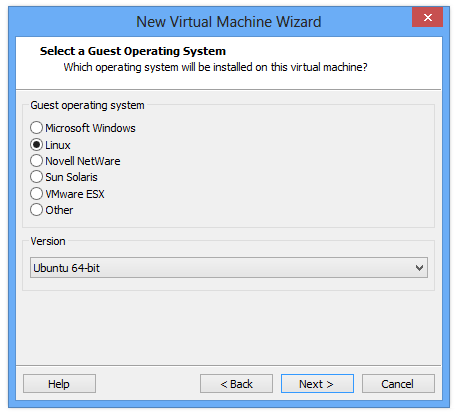459x417 pixels.
Task: Continue with the Next button
Action: 317,384
